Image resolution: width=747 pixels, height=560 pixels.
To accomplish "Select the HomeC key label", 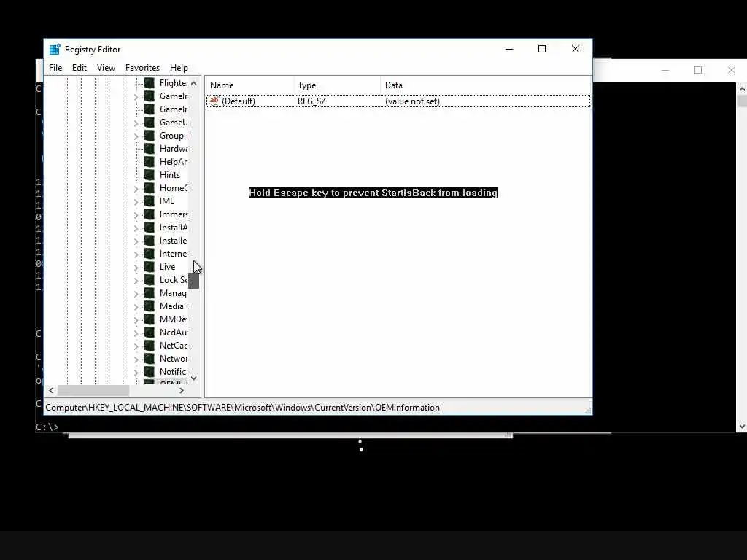I will click(x=174, y=188).
